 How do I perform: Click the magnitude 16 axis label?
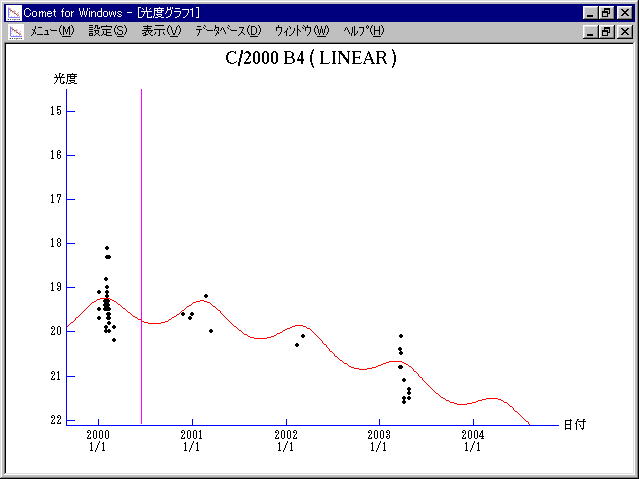pos(56,155)
